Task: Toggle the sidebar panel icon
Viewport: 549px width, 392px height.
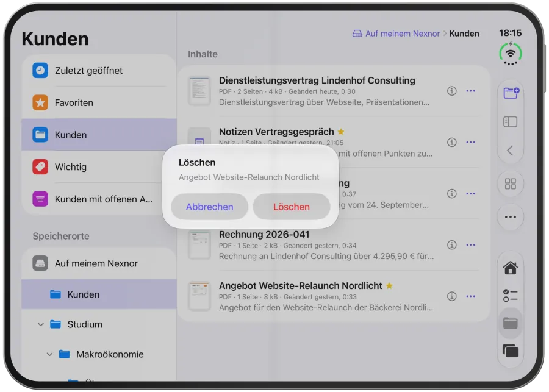Action: click(510, 122)
